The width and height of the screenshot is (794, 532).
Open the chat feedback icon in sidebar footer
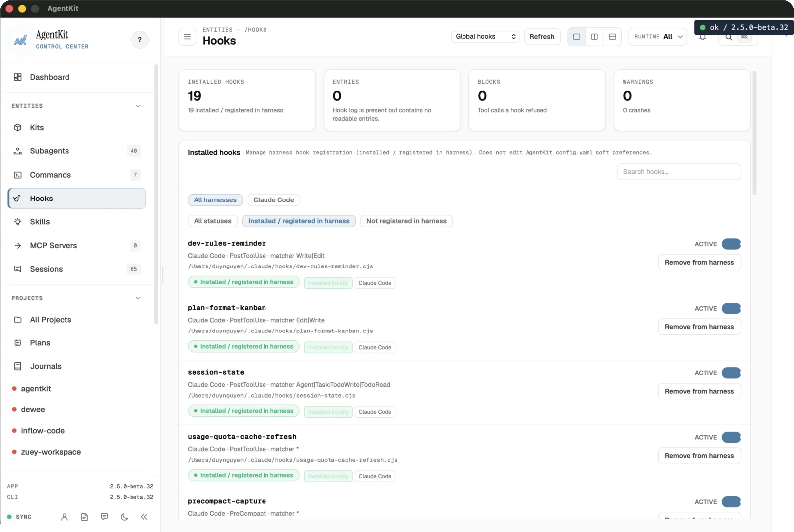click(x=104, y=517)
